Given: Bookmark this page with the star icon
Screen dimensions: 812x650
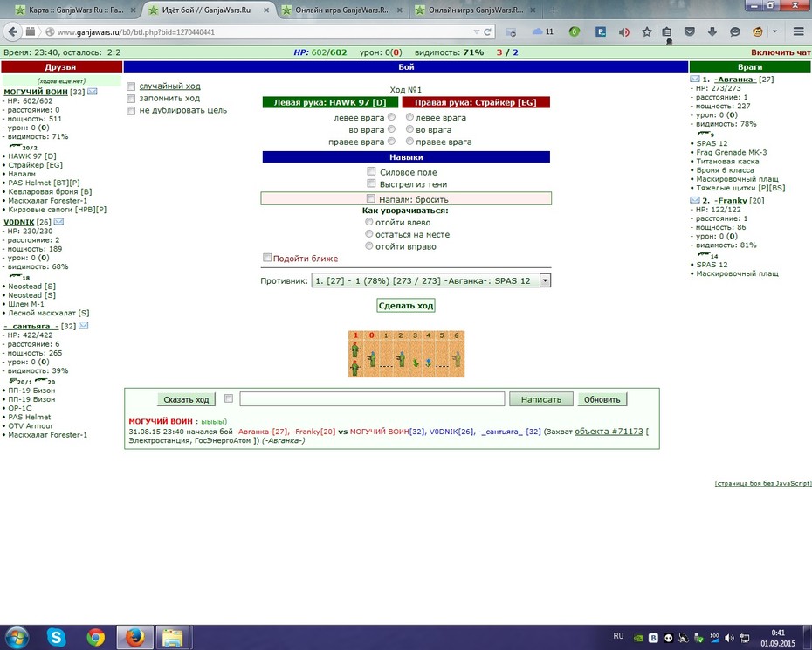Looking at the screenshot, I should tap(647, 31).
